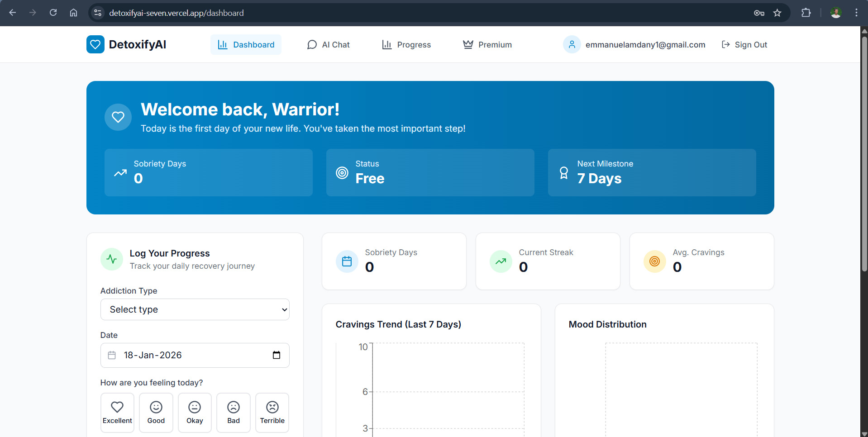Open the saved passwords key icon
This screenshot has height=437, width=868.
(x=759, y=13)
